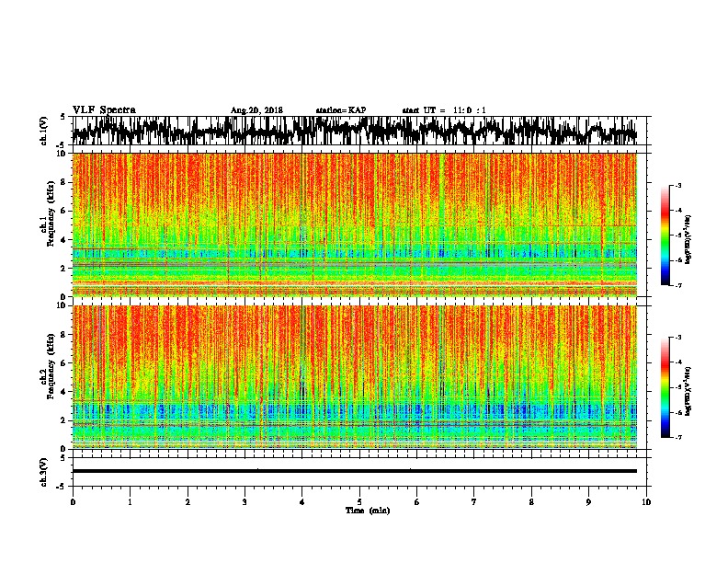
Task: Click the ch.1 voltage waveform trace
Action: click(x=354, y=131)
